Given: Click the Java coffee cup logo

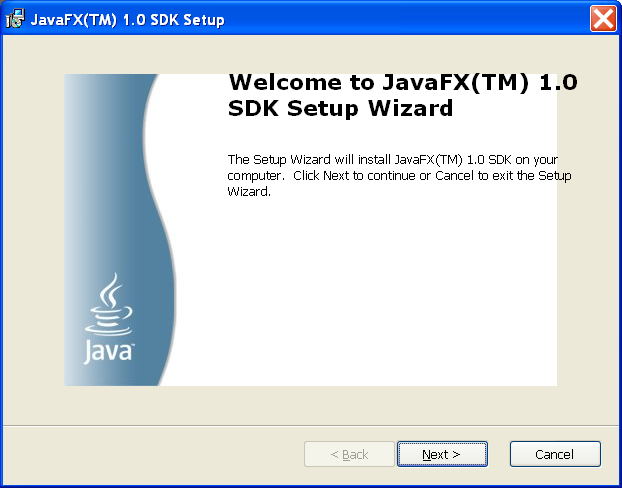Looking at the screenshot, I should click(106, 310).
